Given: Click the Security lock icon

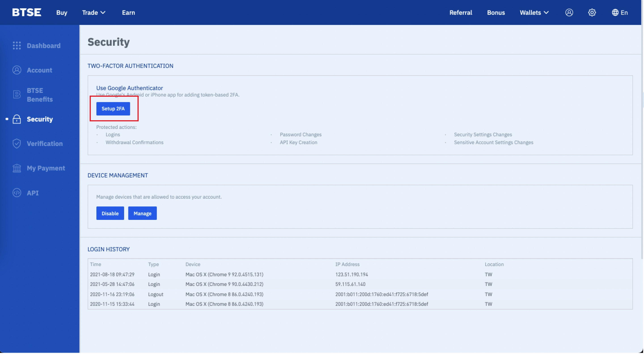Looking at the screenshot, I should 17,119.
